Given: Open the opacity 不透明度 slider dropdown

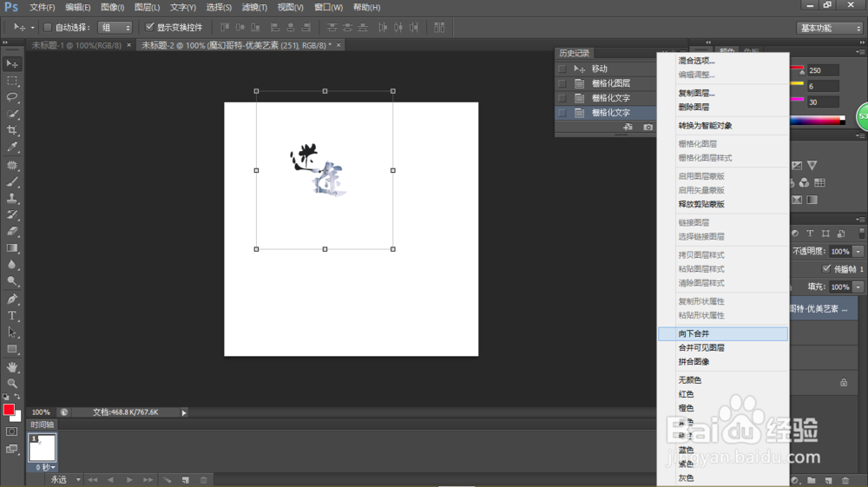Looking at the screenshot, I should pos(858,251).
